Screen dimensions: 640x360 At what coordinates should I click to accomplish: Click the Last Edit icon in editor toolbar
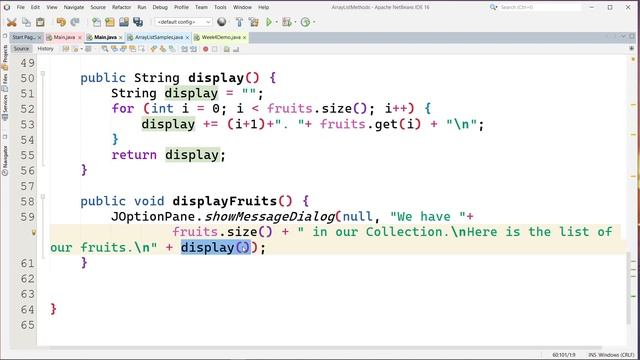tap(66, 49)
